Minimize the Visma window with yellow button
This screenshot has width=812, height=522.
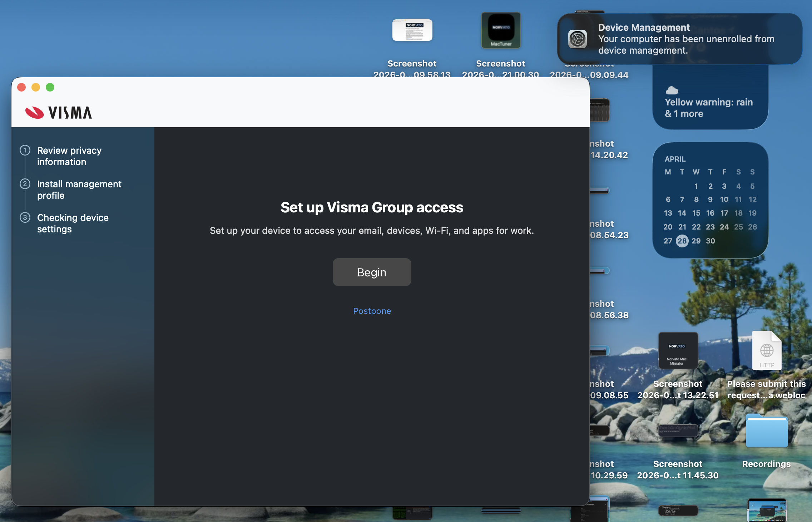36,87
